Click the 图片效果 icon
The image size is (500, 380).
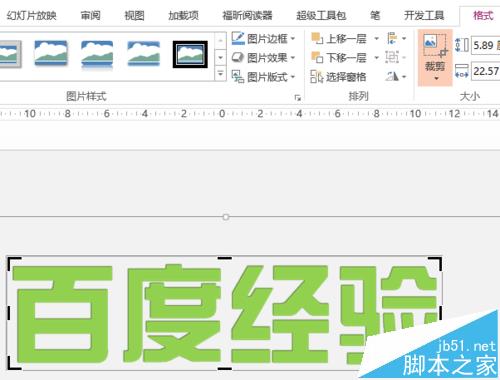238,58
